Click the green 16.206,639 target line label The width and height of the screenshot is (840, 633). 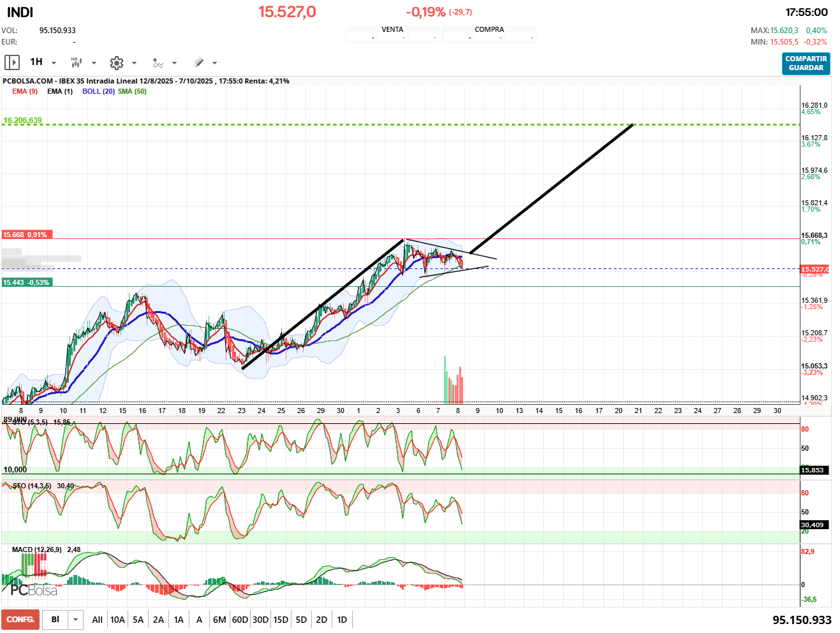point(23,120)
